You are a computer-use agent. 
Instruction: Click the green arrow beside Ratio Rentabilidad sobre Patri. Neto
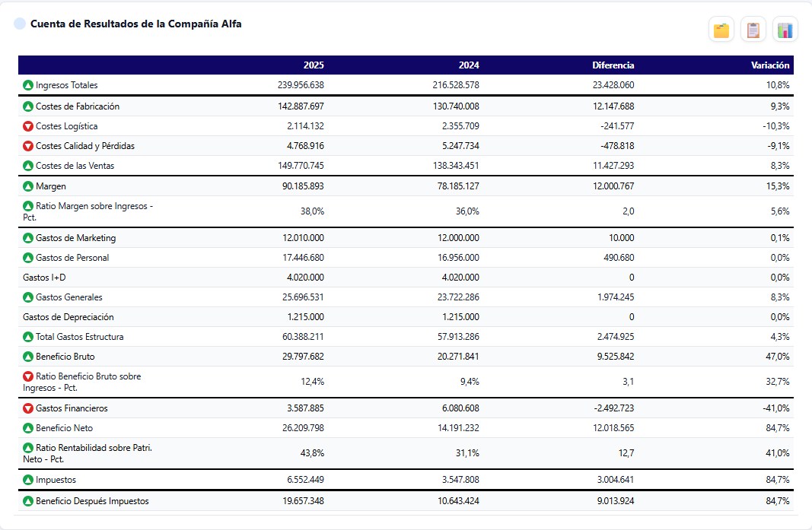point(28,448)
